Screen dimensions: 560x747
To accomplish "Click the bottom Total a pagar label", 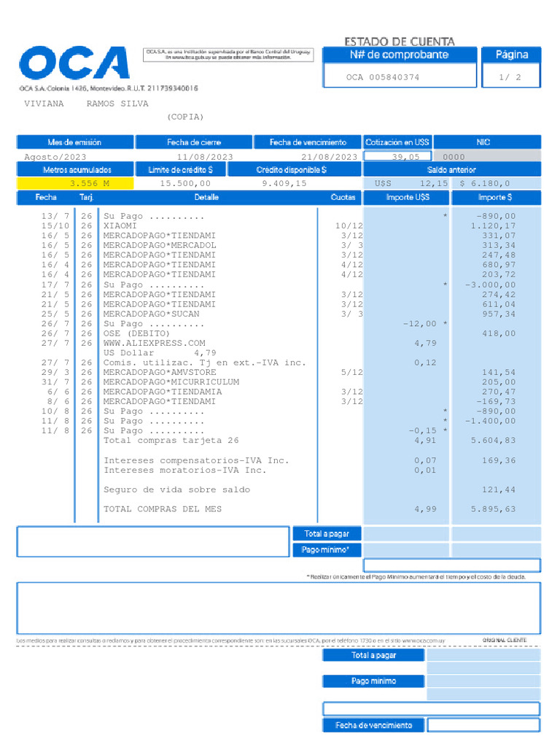I will (373, 656).
